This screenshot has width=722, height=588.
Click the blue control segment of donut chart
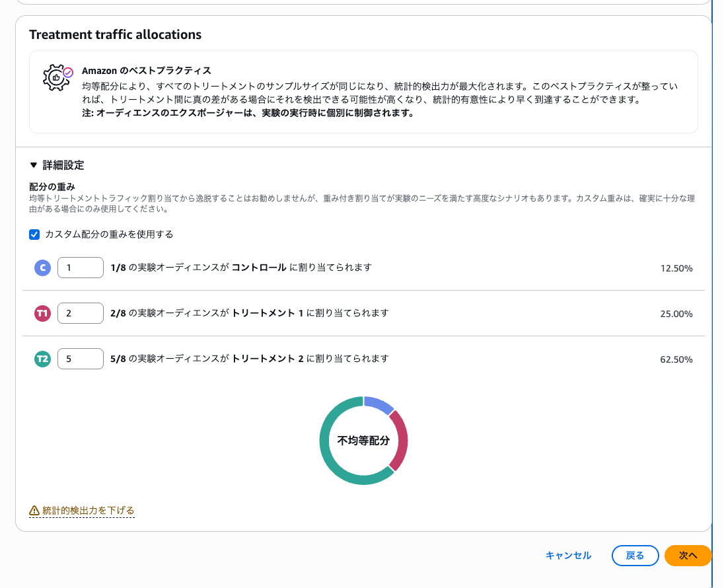(x=379, y=404)
